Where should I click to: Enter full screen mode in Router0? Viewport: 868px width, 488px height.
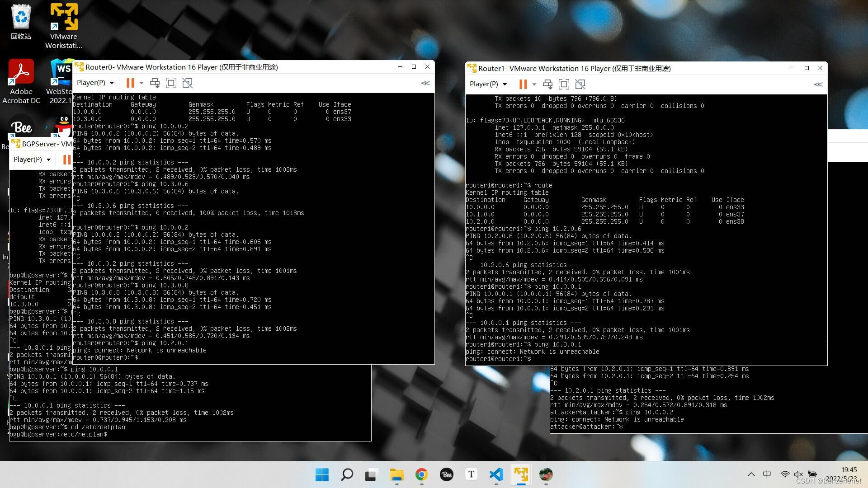click(x=171, y=83)
